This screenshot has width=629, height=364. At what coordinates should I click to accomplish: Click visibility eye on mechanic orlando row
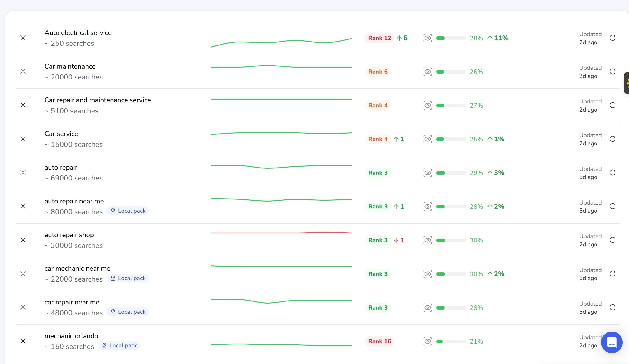428,341
